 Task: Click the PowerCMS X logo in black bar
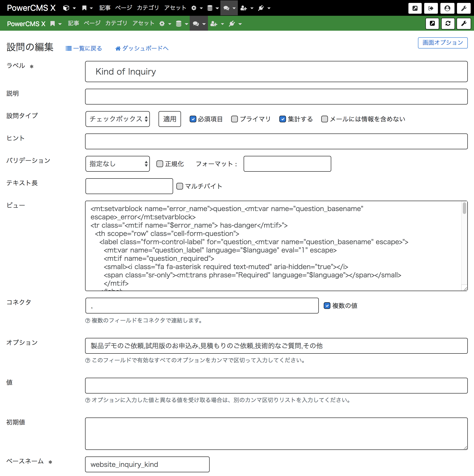[31, 8]
